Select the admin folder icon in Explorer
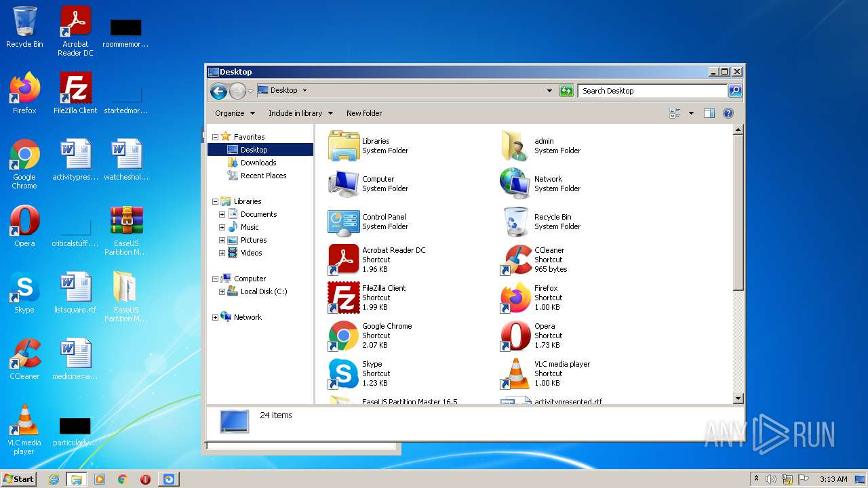The image size is (868, 488). tap(516, 146)
